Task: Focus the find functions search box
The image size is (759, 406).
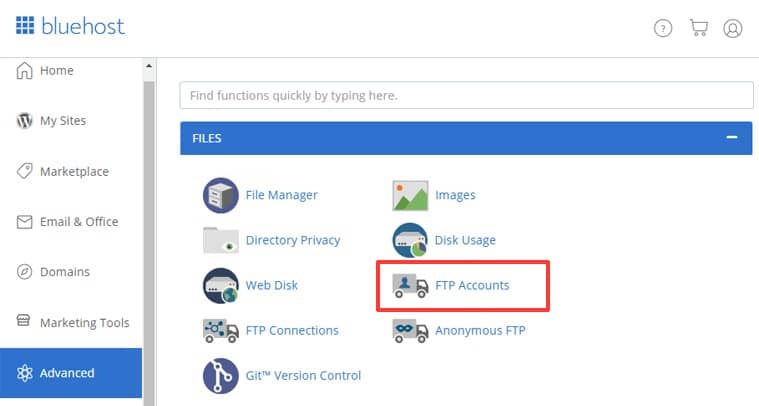Action: click(466, 95)
